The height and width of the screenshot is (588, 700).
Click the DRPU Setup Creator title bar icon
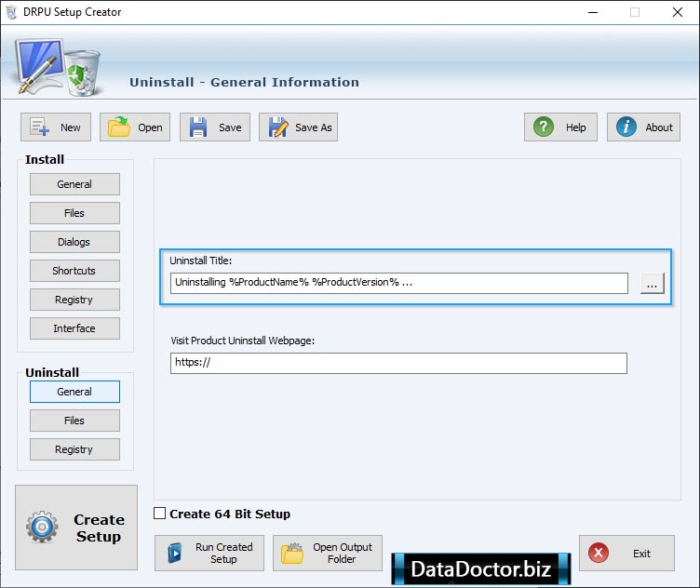pos(11,12)
